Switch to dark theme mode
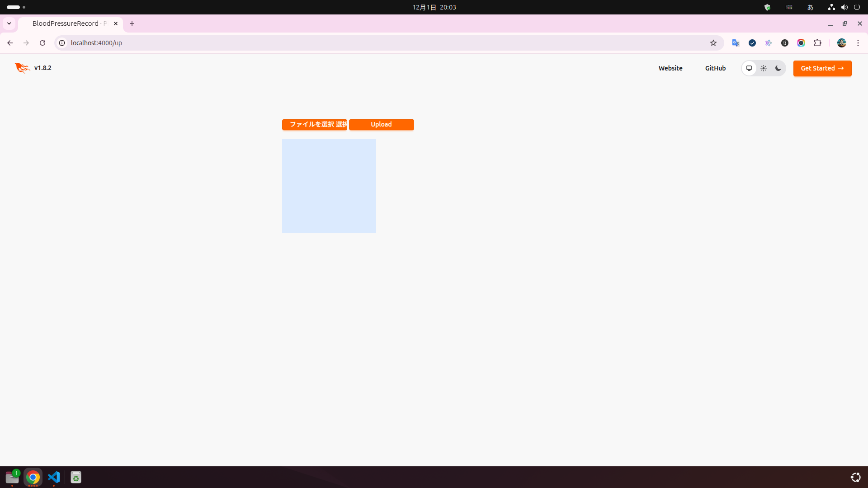The image size is (868, 488). click(x=778, y=68)
